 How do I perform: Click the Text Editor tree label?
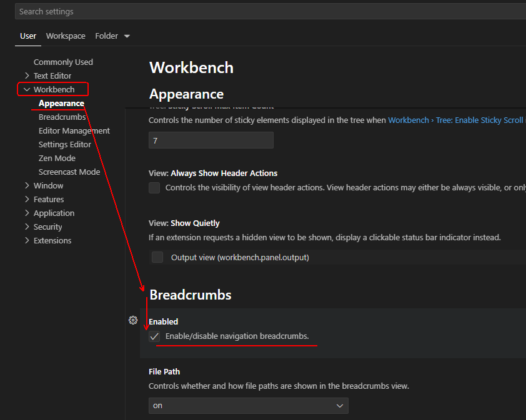tap(52, 76)
